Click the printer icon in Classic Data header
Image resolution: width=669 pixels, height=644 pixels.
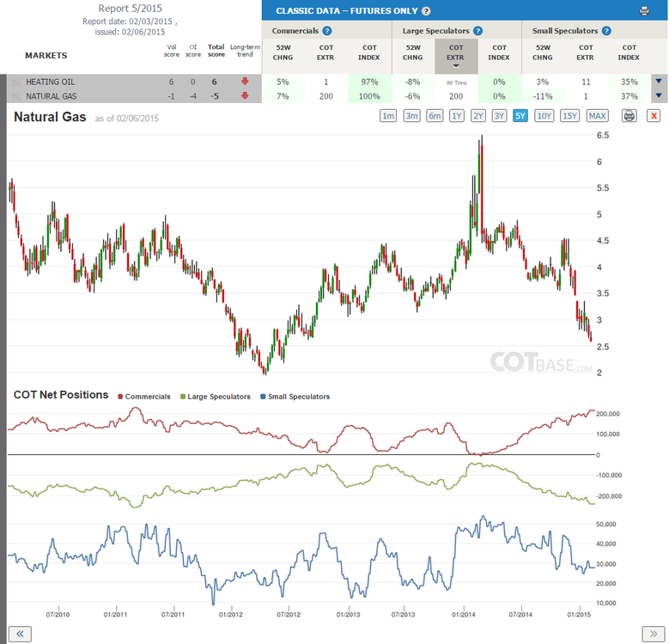(x=644, y=11)
